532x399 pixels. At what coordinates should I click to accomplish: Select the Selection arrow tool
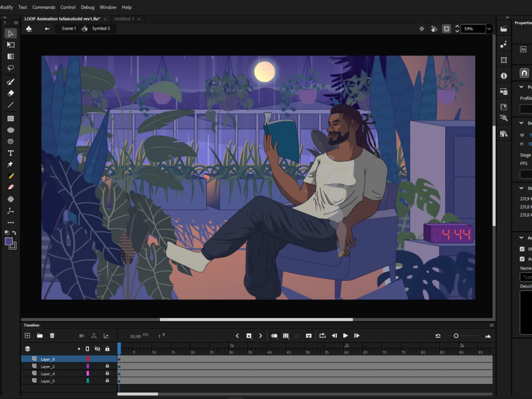pyautogui.click(x=11, y=33)
